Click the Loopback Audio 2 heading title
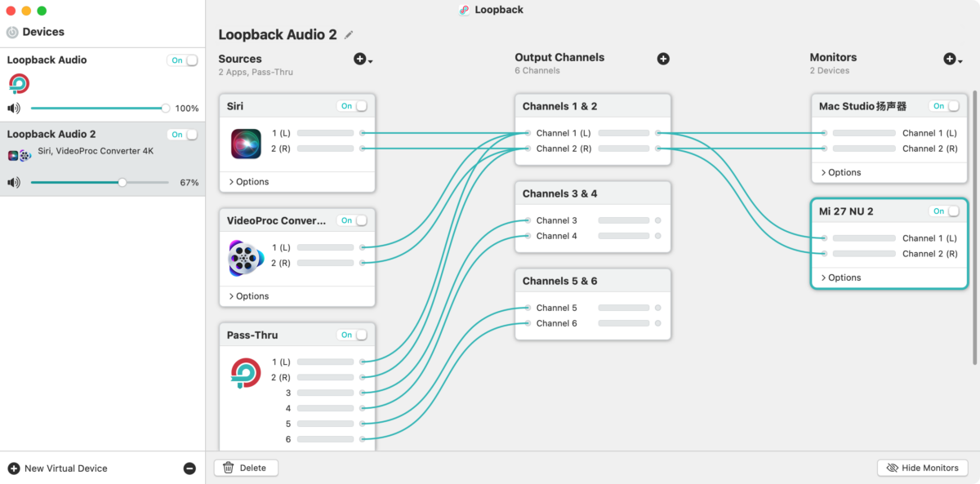The height and width of the screenshot is (484, 980). click(278, 34)
